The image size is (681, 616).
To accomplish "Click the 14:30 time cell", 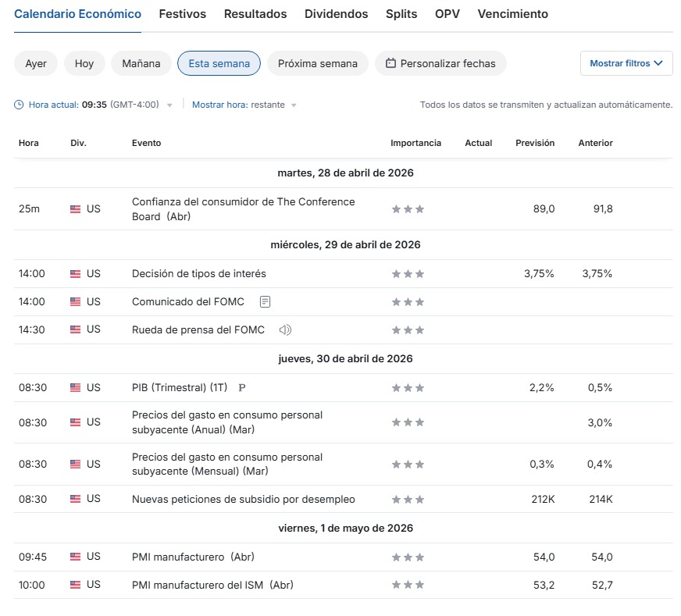I will pos(32,329).
